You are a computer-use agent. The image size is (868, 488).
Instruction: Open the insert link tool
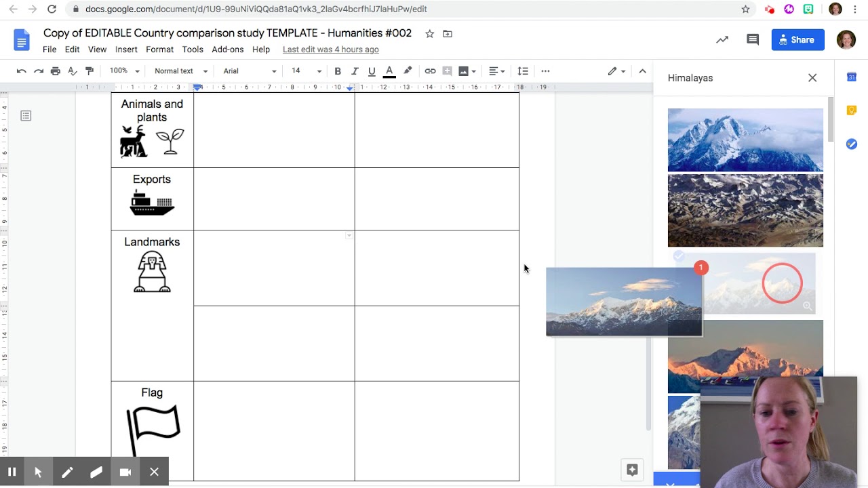[430, 71]
